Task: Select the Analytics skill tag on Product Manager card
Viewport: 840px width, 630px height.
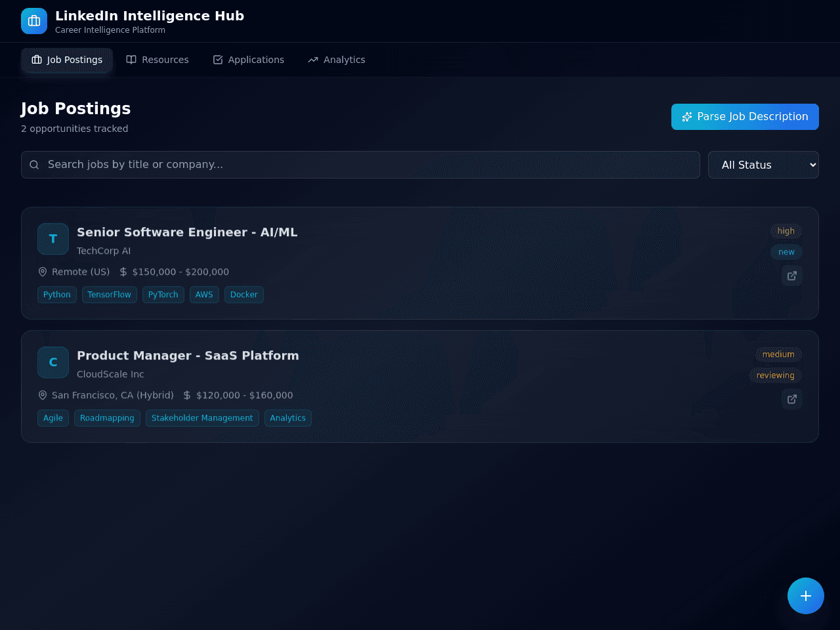Action: click(x=288, y=418)
